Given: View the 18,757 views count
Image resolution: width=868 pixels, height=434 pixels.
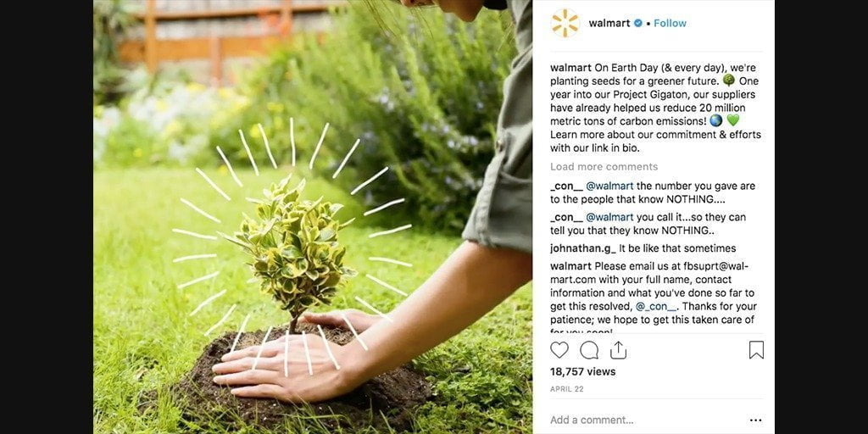Looking at the screenshot, I should point(583,371).
